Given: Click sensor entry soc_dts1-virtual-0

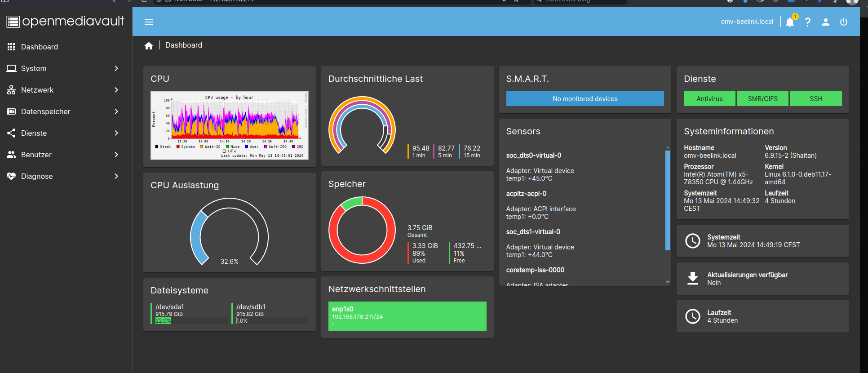Looking at the screenshot, I should (533, 232).
